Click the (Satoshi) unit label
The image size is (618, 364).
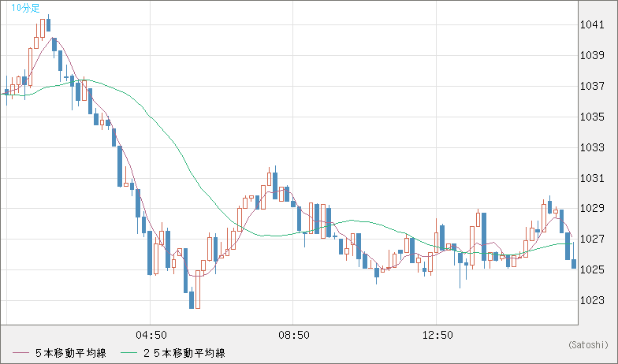587,344
